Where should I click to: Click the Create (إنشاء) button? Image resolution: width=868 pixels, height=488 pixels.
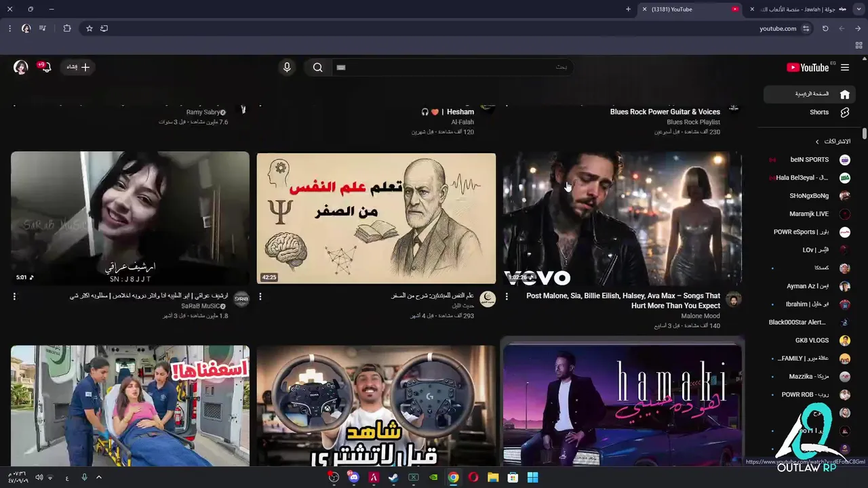click(77, 67)
